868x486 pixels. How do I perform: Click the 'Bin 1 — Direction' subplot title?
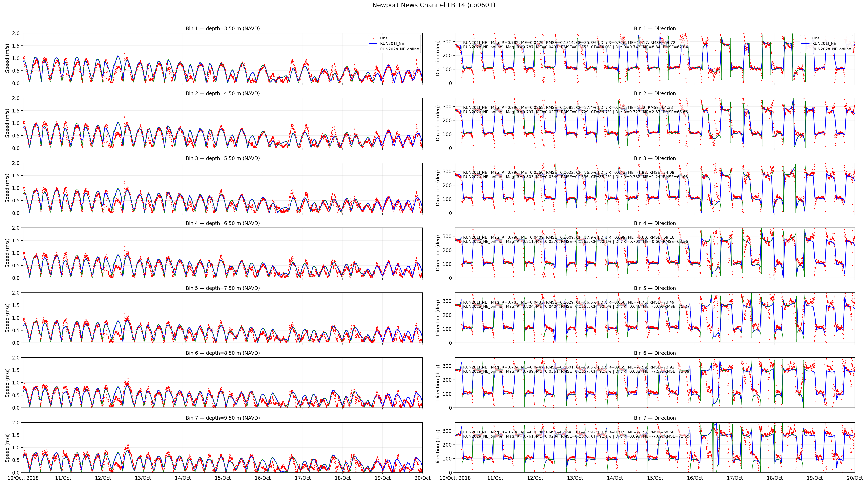click(x=655, y=29)
